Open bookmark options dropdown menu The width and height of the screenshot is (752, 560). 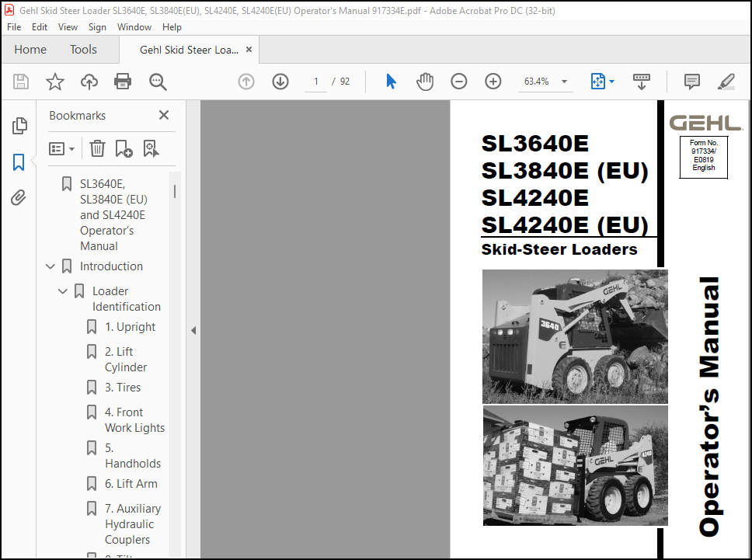(61, 148)
